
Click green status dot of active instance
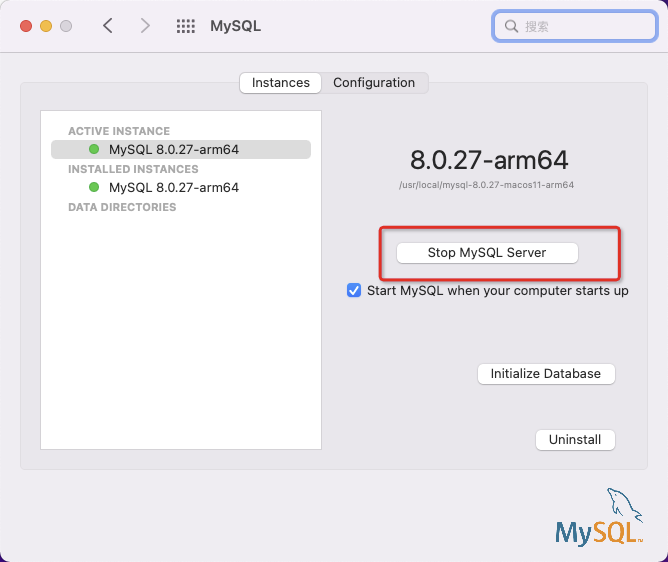(x=94, y=149)
